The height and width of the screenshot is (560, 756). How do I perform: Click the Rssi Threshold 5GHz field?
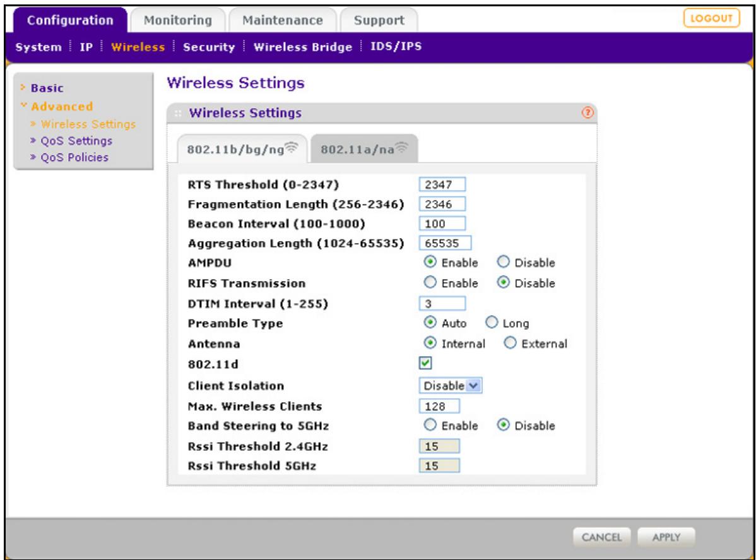[439, 466]
